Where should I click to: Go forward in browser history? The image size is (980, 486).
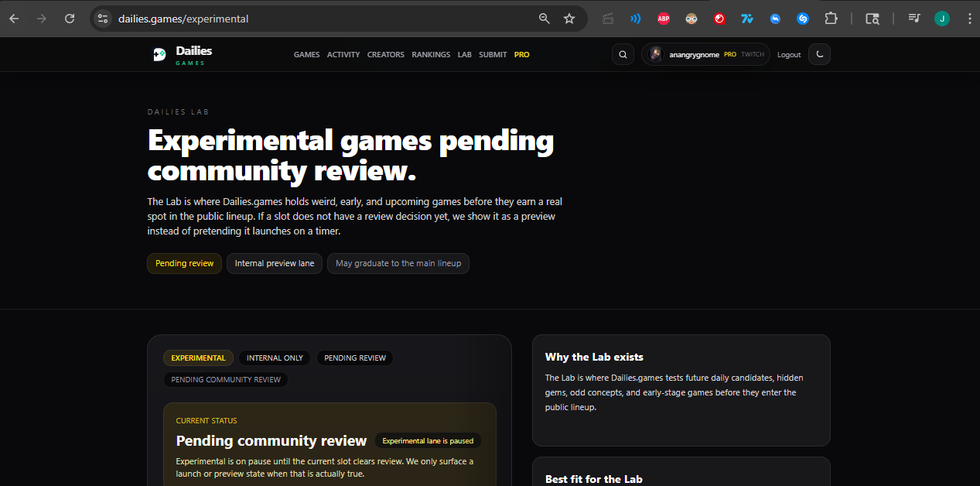[41, 19]
